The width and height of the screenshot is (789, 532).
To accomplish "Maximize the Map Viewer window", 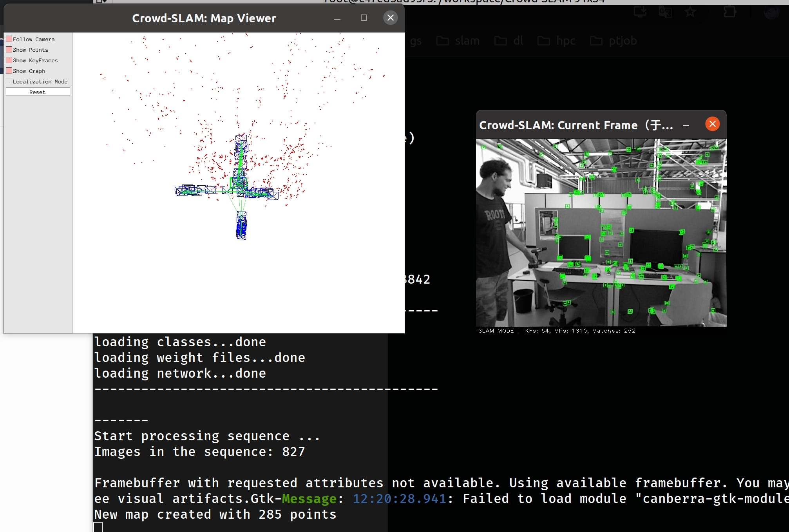I will point(364,18).
